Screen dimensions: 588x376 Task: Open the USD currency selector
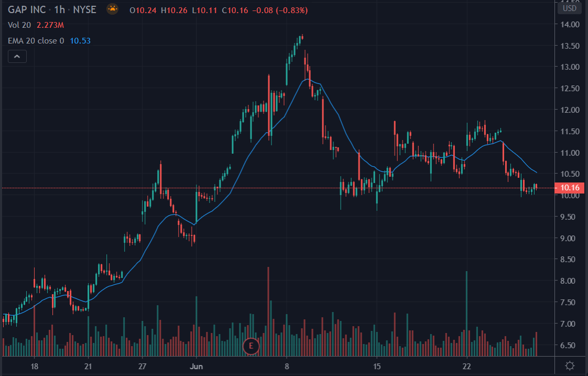(569, 9)
